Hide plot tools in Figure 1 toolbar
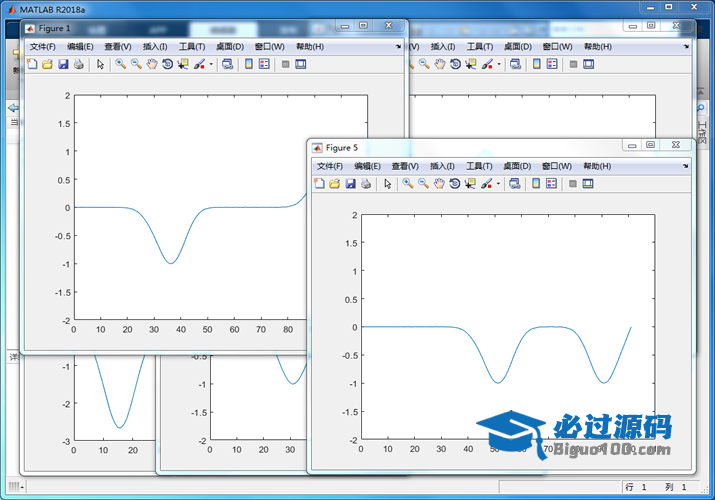The width and height of the screenshot is (715, 500). coord(285,64)
